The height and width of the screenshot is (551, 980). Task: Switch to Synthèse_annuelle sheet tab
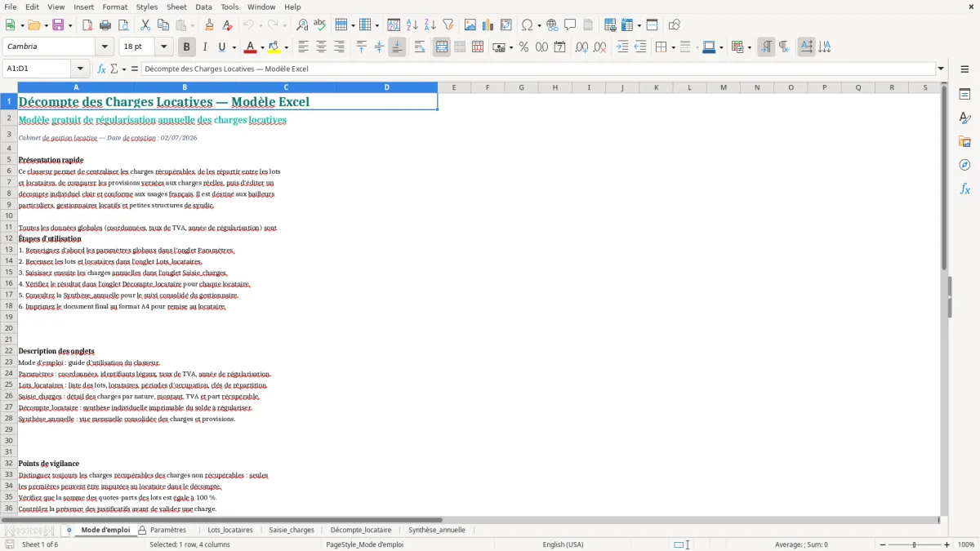tap(437, 530)
